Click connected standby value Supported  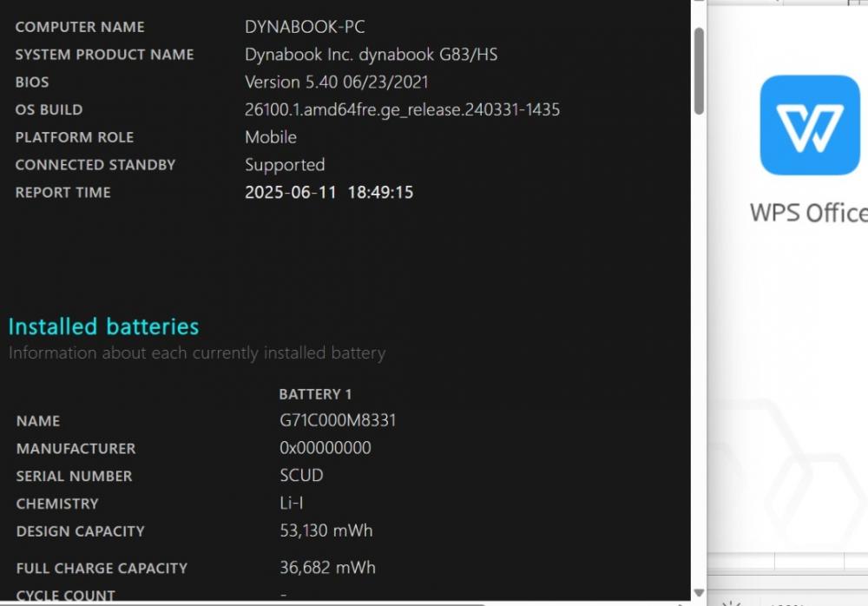(285, 165)
